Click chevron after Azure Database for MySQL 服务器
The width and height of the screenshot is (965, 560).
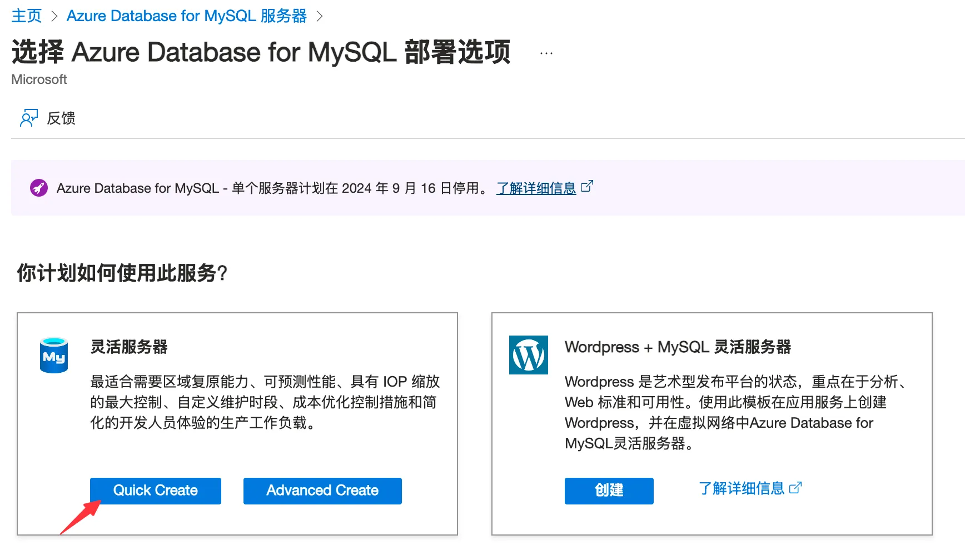[319, 16]
